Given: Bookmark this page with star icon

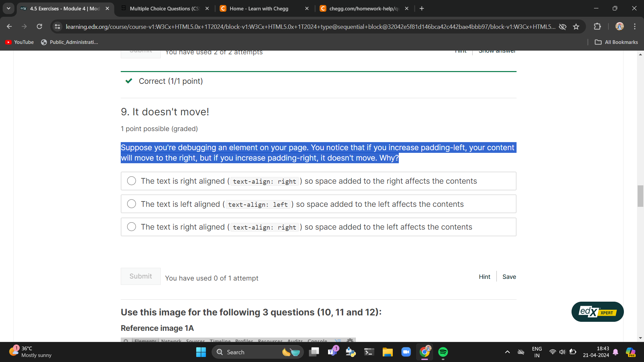Looking at the screenshot, I should 576,27.
